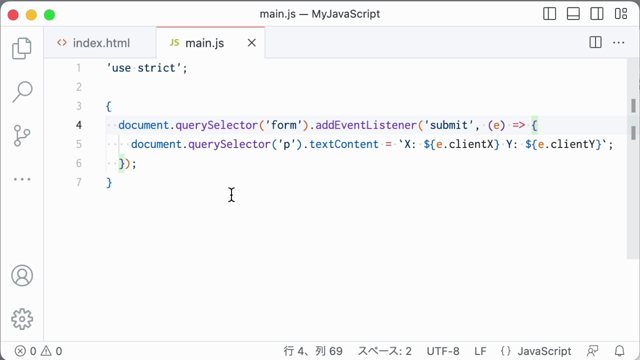The width and height of the screenshot is (640, 360).
Task: Select JavaScript language mode
Action: click(544, 351)
